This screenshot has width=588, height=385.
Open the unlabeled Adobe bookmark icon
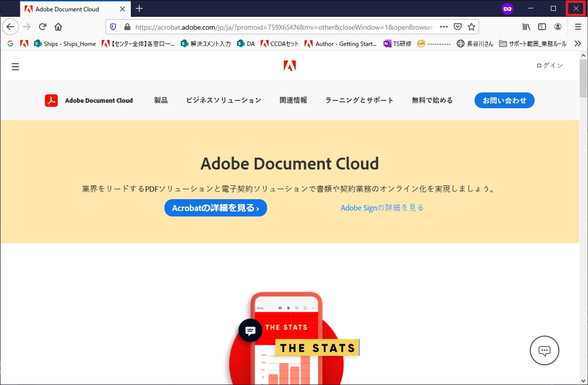pyautogui.click(x=24, y=43)
